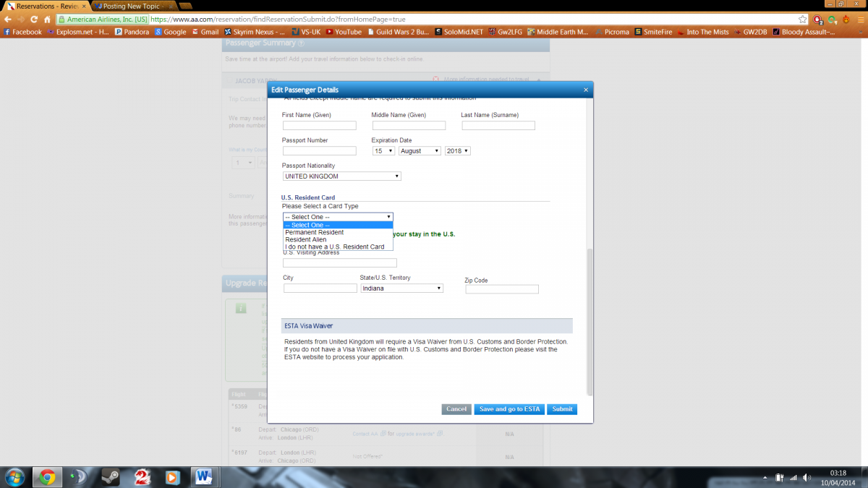
Task: Open the Facebook bookmark
Action: (x=22, y=32)
